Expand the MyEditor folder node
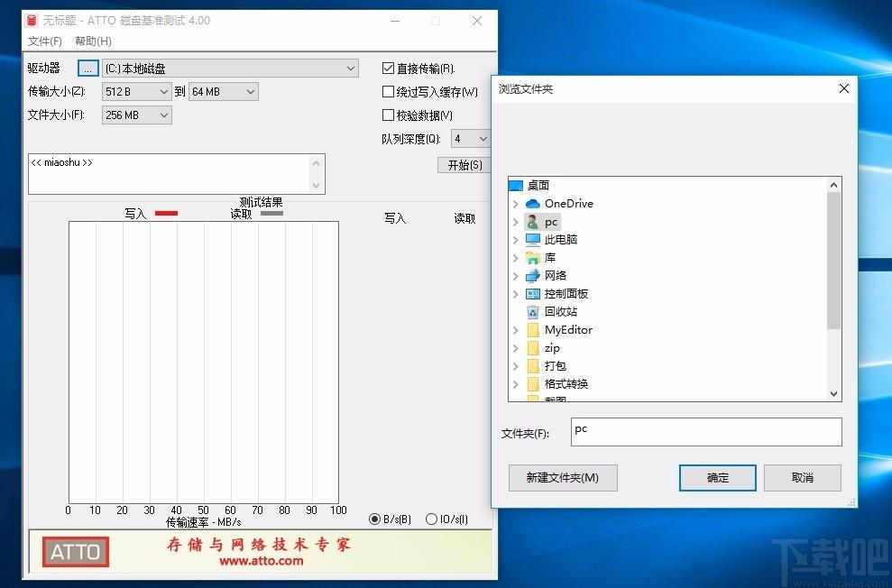Image resolution: width=892 pixels, height=588 pixels. [515, 330]
